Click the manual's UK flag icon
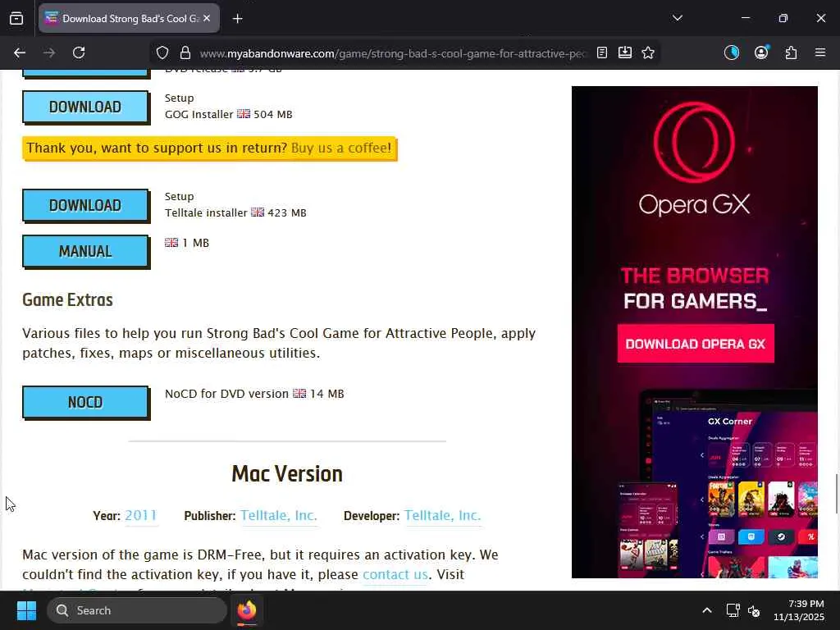840x630 pixels. [x=171, y=242]
